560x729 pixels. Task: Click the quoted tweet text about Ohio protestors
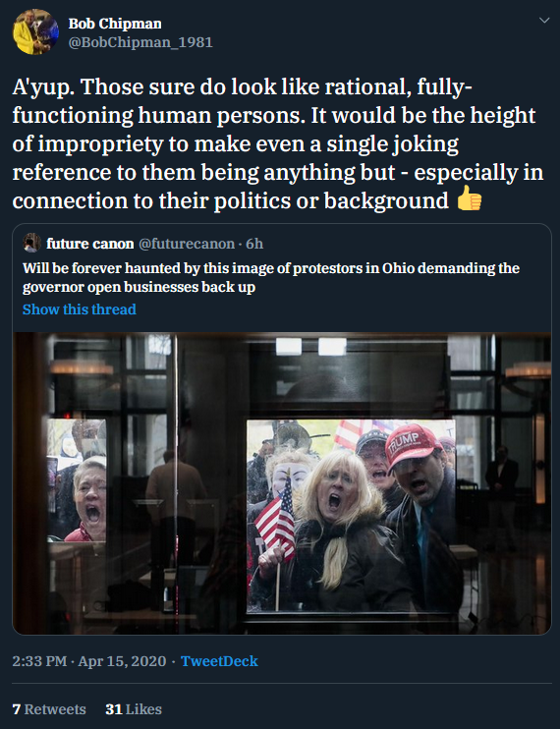(x=271, y=278)
